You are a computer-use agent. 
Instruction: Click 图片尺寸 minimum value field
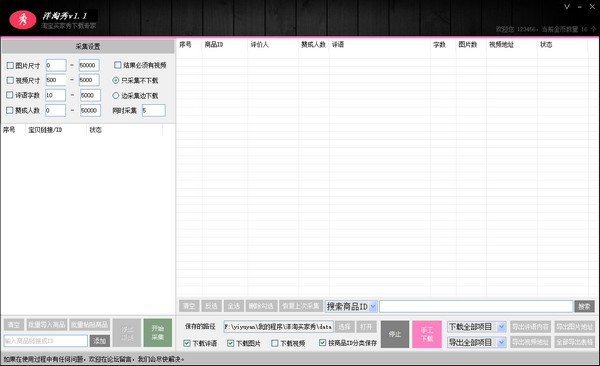click(56, 65)
